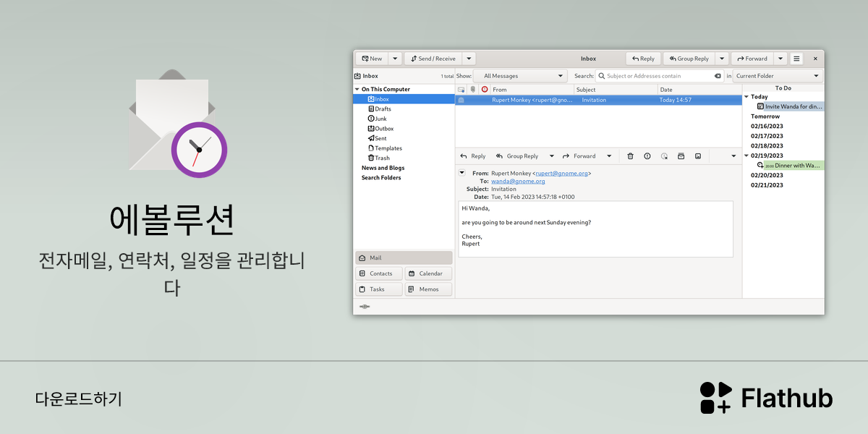This screenshot has height=434, width=868.
Task: Click Forward in the top header bar
Action: (x=752, y=59)
